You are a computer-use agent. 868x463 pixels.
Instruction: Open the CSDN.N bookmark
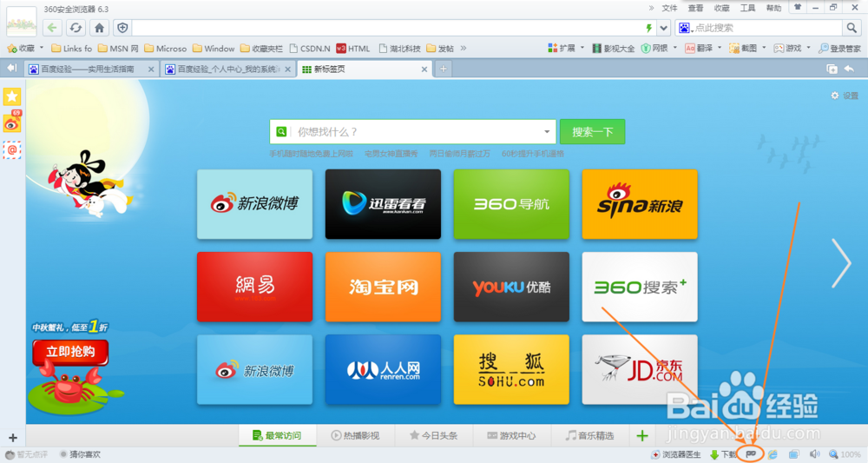[310, 48]
